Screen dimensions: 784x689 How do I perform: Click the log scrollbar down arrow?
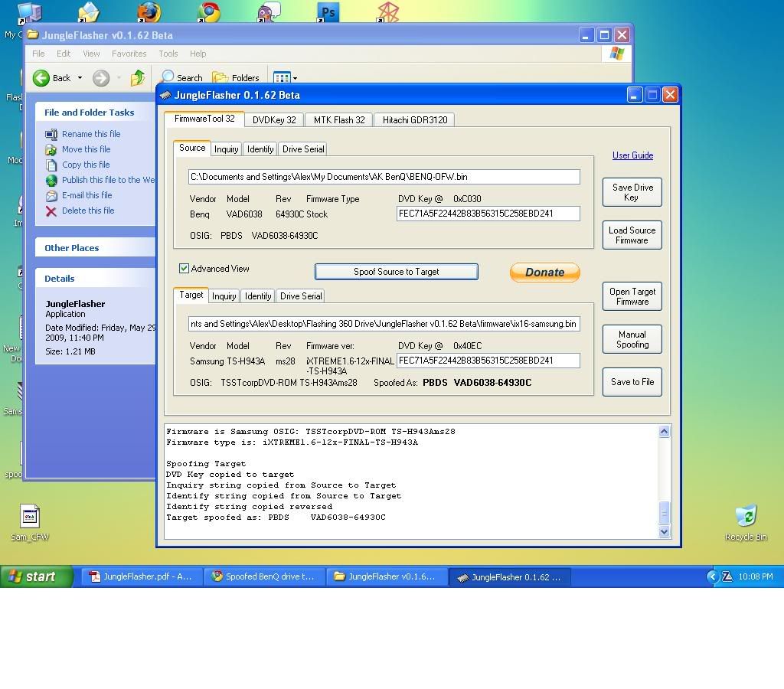[x=664, y=531]
